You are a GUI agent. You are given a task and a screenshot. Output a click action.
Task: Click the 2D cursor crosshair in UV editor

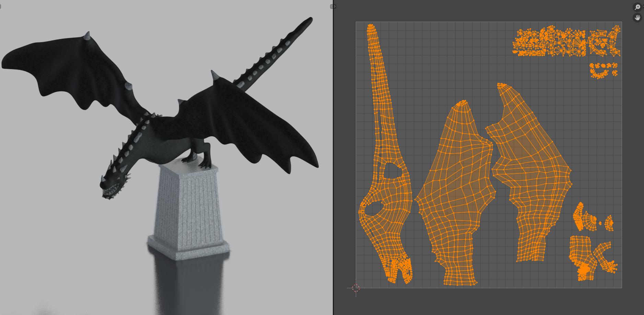356,288
